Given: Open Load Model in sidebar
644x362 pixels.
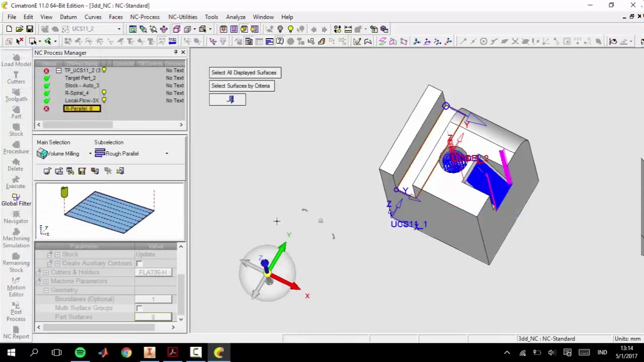Looking at the screenshot, I should coord(16,60).
